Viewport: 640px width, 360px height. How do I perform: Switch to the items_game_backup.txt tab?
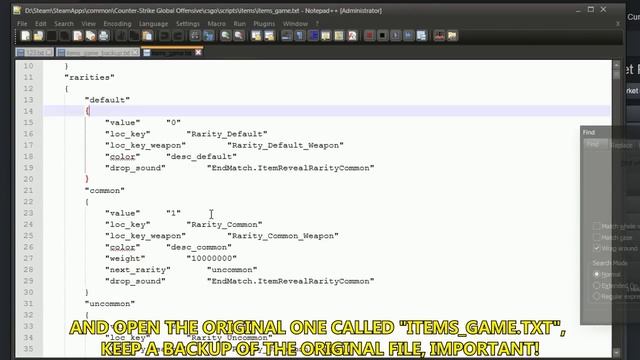click(98, 52)
